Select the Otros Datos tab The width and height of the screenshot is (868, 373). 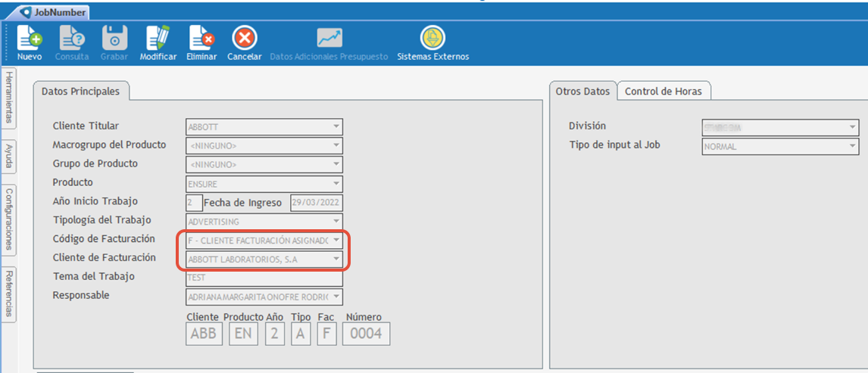pyautogui.click(x=583, y=92)
